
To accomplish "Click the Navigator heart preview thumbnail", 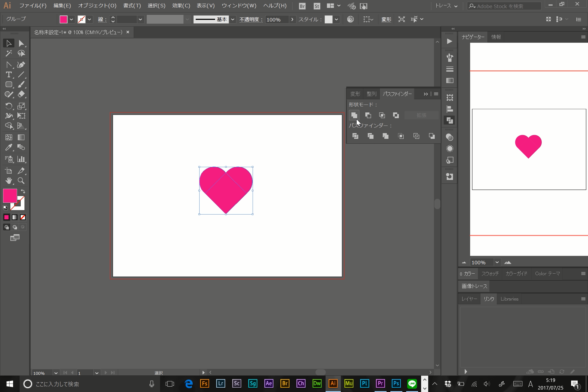I will 528,146.
